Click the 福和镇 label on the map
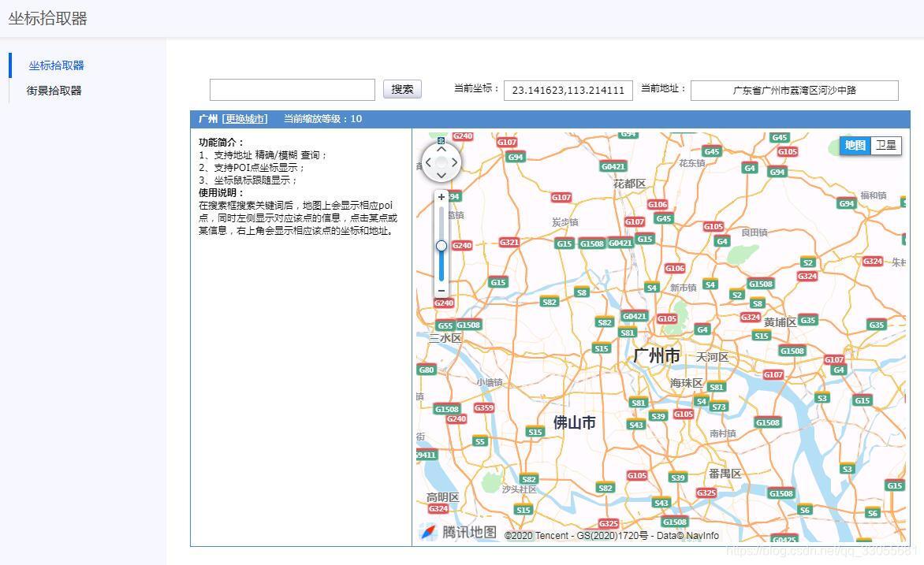 (x=874, y=195)
